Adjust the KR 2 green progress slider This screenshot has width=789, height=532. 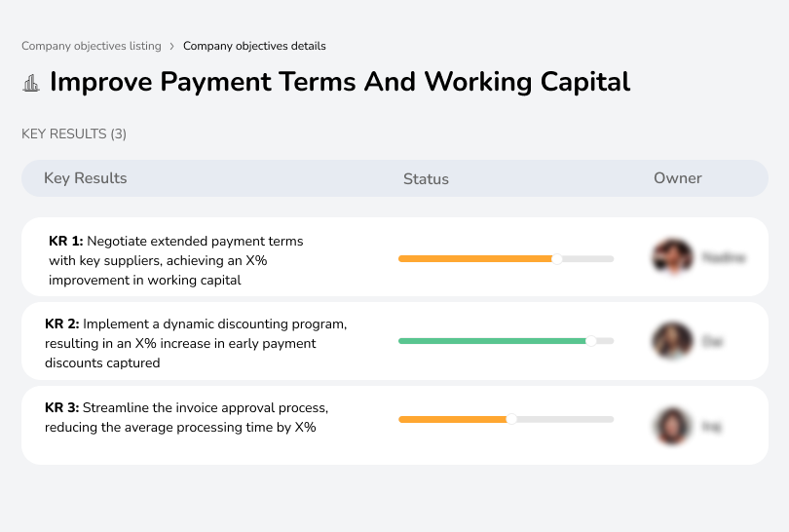click(x=591, y=341)
